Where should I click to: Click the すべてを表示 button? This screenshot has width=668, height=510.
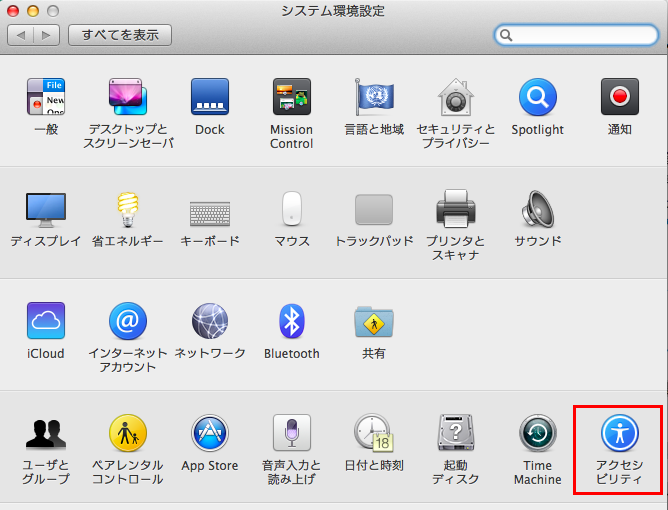click(x=120, y=35)
